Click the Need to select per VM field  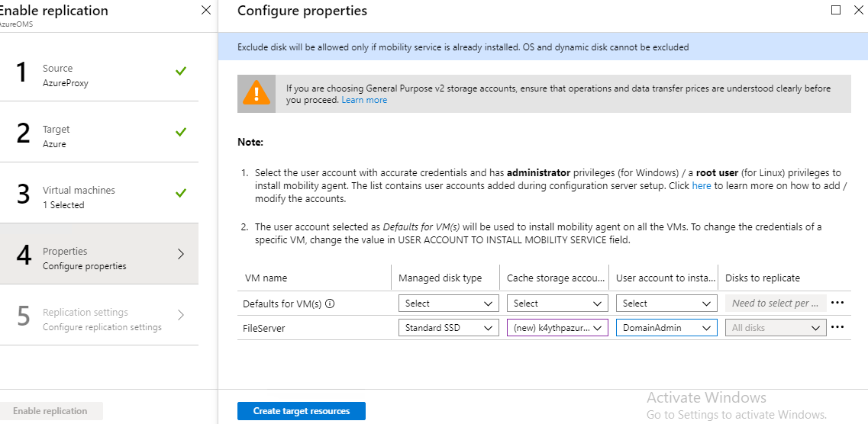(776, 303)
